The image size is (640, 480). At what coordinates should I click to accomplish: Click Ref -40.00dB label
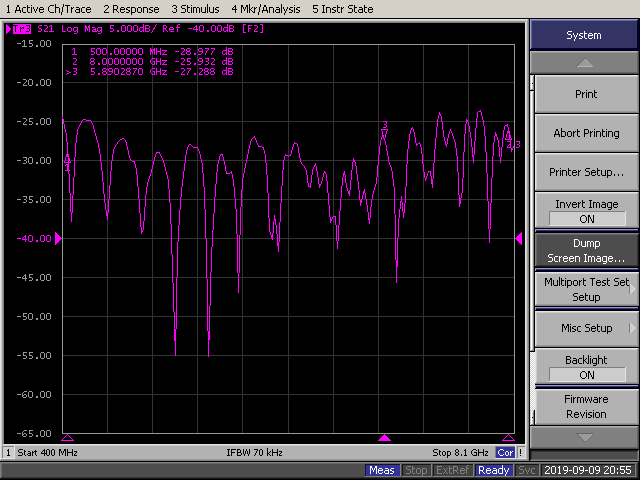point(198,29)
